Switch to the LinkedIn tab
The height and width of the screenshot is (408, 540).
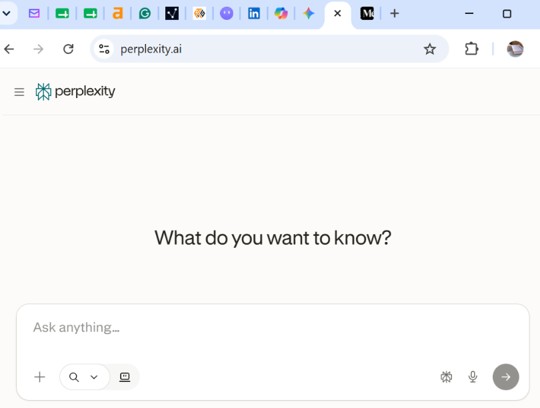254,13
